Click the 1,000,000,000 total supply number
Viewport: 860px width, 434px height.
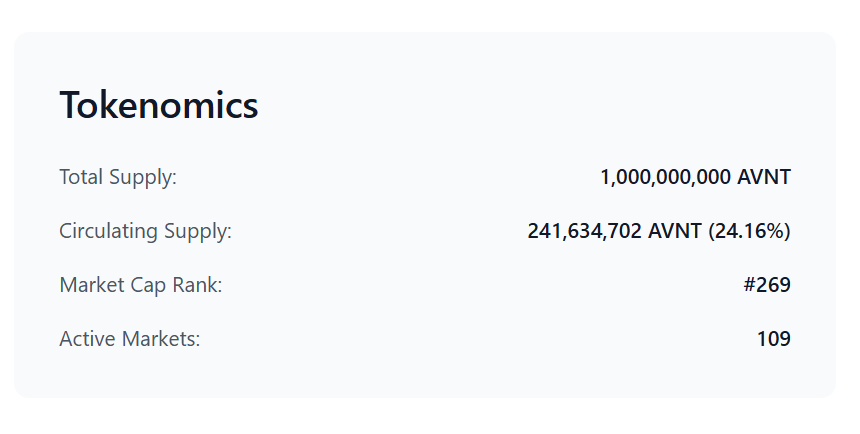tap(666, 177)
